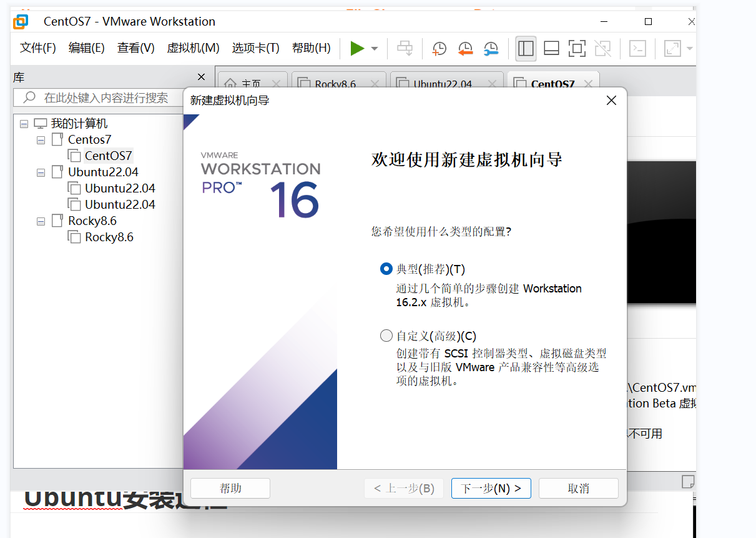Select the Ubuntu22.04 folder in library
Screen dimensions: 756x538
coord(103,172)
